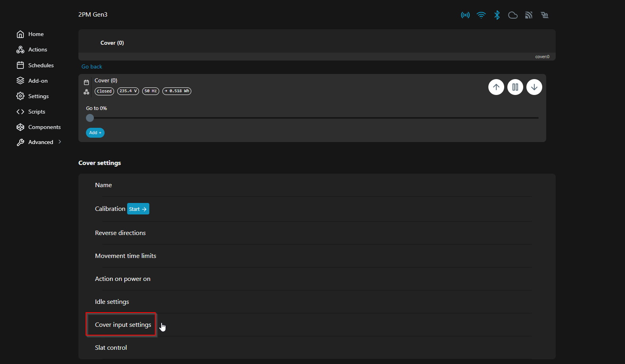Screen dimensions: 625x364
Task: Expand Movement time limits section
Action: point(126,256)
